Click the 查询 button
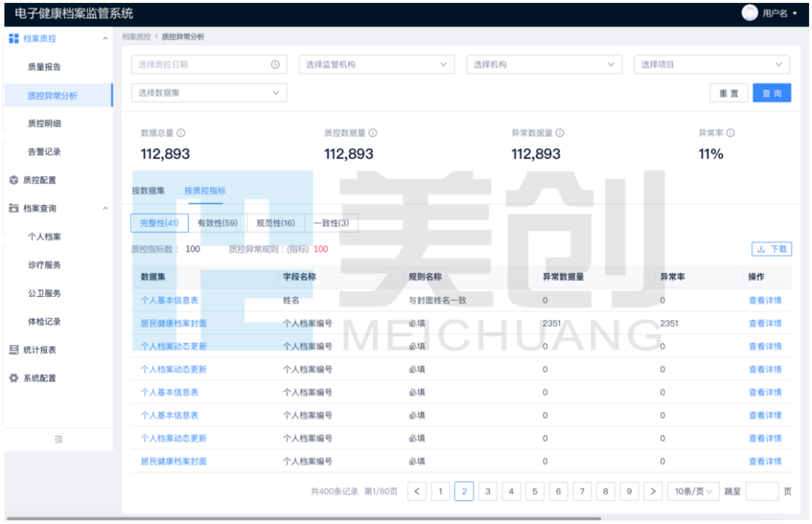This screenshot has width=812, height=524. pyautogui.click(x=771, y=93)
